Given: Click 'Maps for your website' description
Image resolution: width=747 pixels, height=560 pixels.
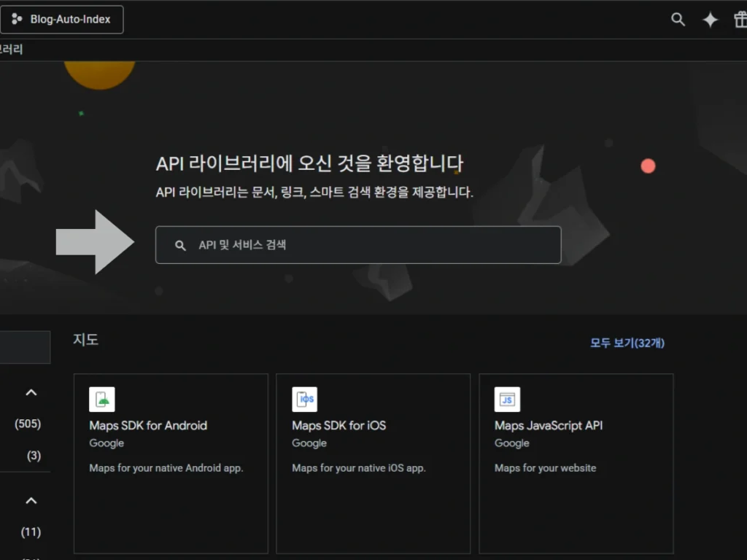Looking at the screenshot, I should [545, 468].
